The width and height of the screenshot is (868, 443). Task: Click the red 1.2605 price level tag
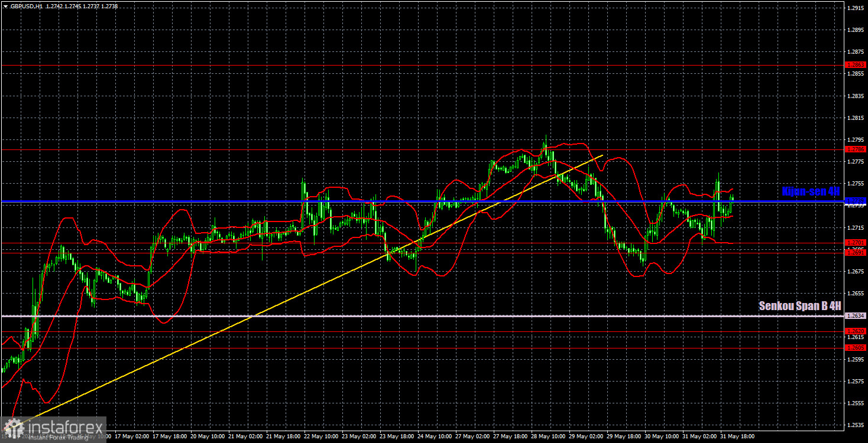pos(856,348)
